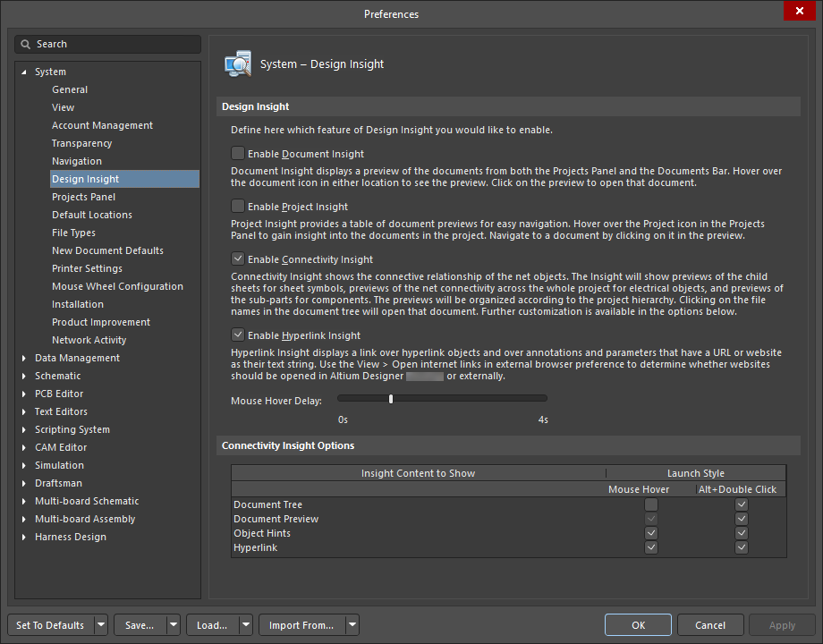Click the Design Insight header icon

tap(238, 64)
